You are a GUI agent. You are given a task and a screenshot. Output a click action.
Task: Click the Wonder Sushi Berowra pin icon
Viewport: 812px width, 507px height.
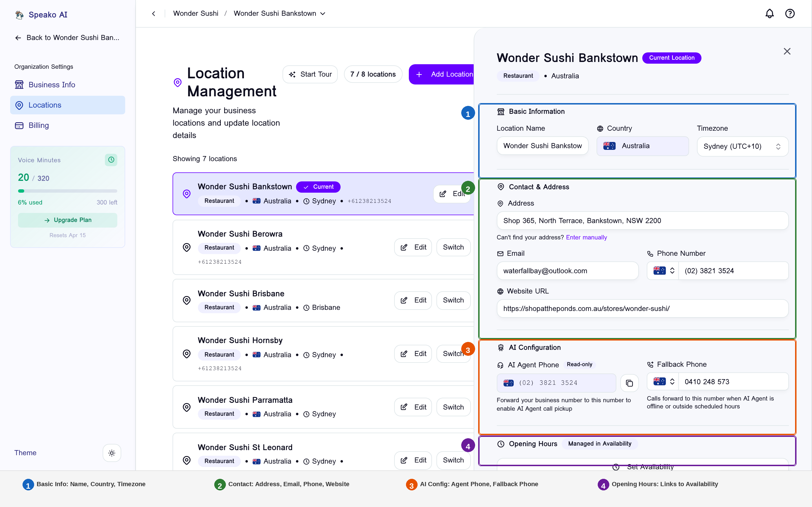pos(187,248)
